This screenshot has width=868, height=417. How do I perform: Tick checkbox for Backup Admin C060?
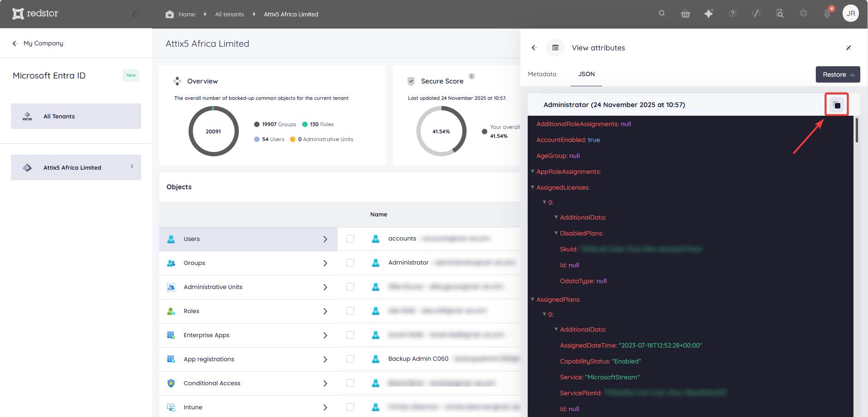tap(350, 359)
